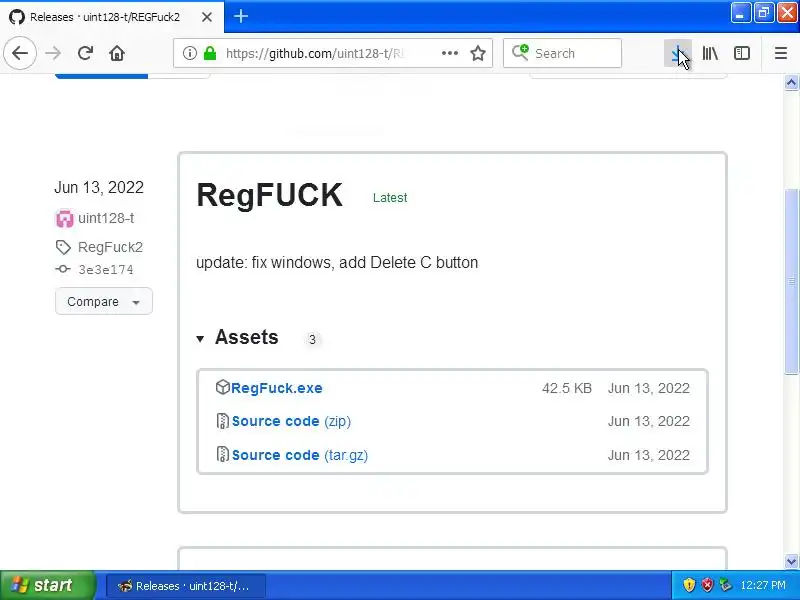Viewport: 800px width, 600px height.
Task: Click the 42.5 KB file size text
Action: [567, 388]
